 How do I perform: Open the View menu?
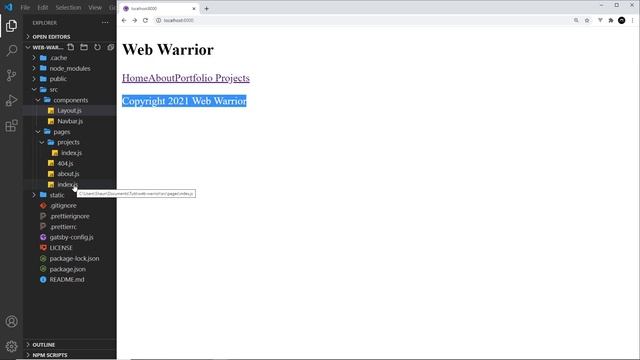(95, 7)
